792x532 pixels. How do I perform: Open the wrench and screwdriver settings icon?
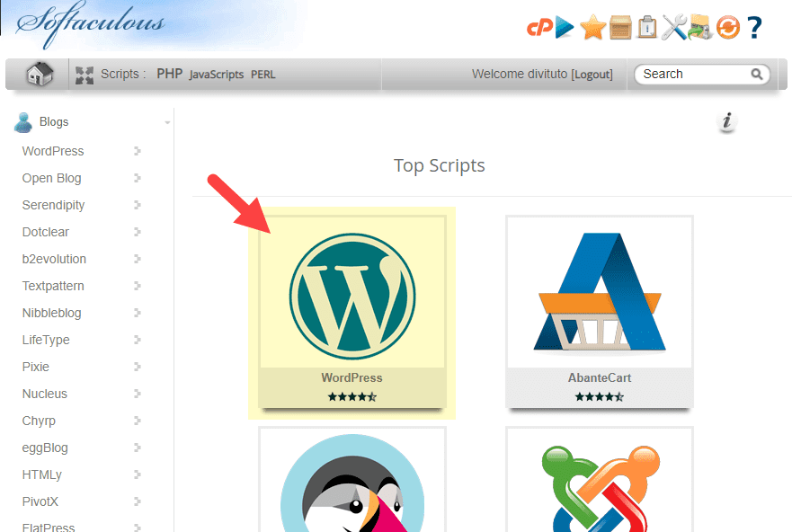pos(674,27)
